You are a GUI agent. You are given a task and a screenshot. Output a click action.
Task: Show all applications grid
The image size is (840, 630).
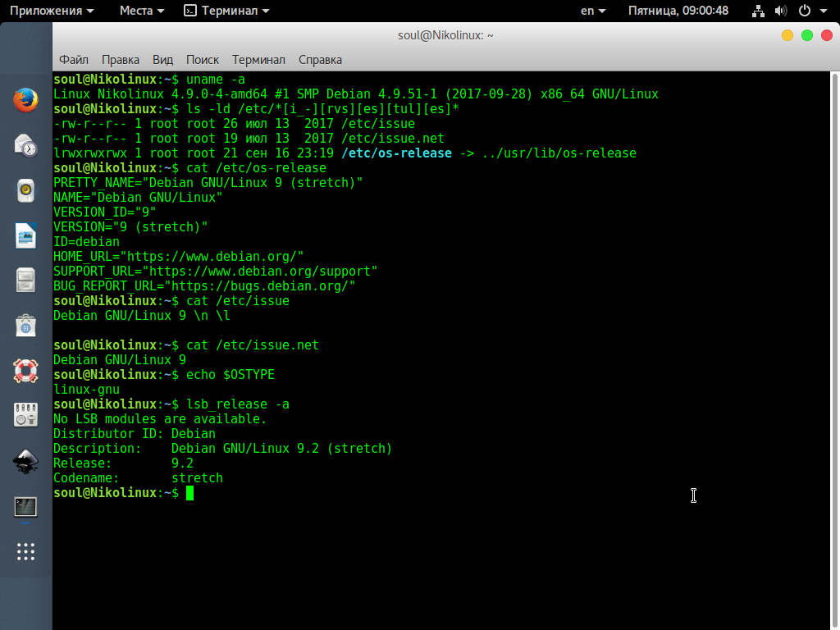[x=25, y=552]
